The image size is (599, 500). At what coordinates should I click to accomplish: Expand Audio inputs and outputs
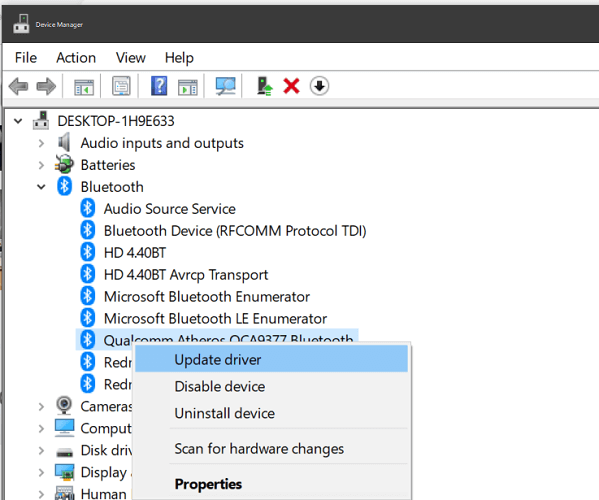pos(41,143)
